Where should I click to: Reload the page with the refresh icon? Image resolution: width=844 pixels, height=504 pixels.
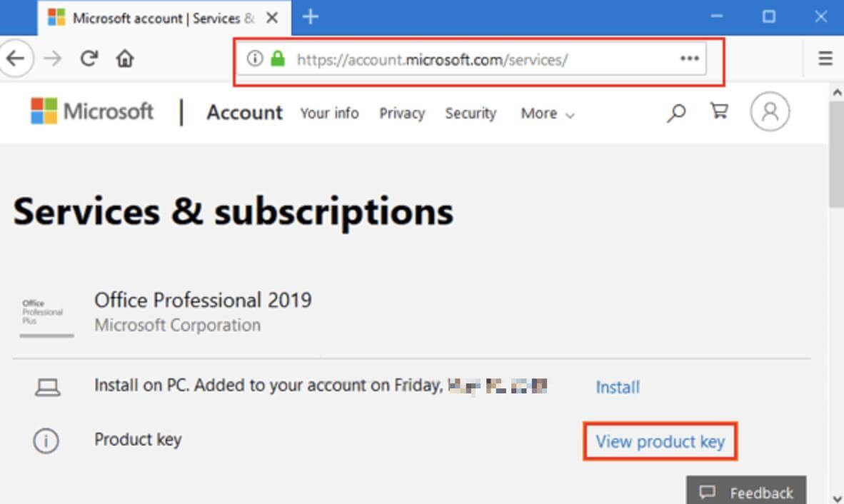click(x=89, y=58)
